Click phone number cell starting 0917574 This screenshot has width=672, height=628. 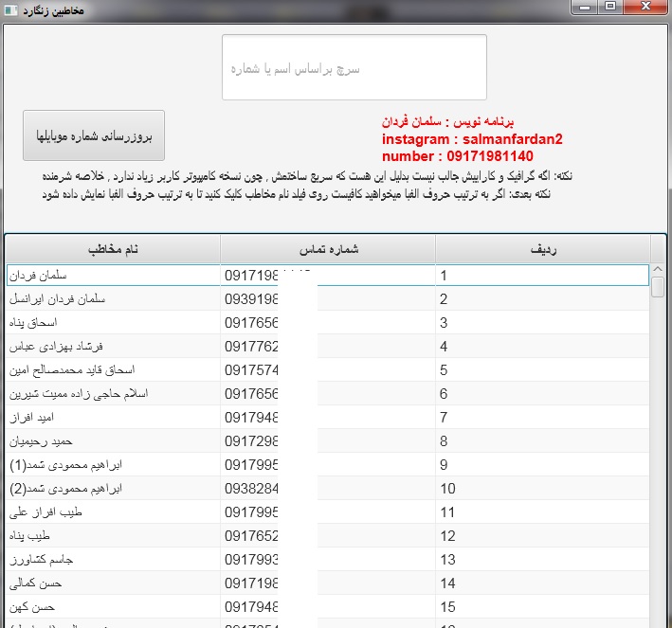click(328, 370)
